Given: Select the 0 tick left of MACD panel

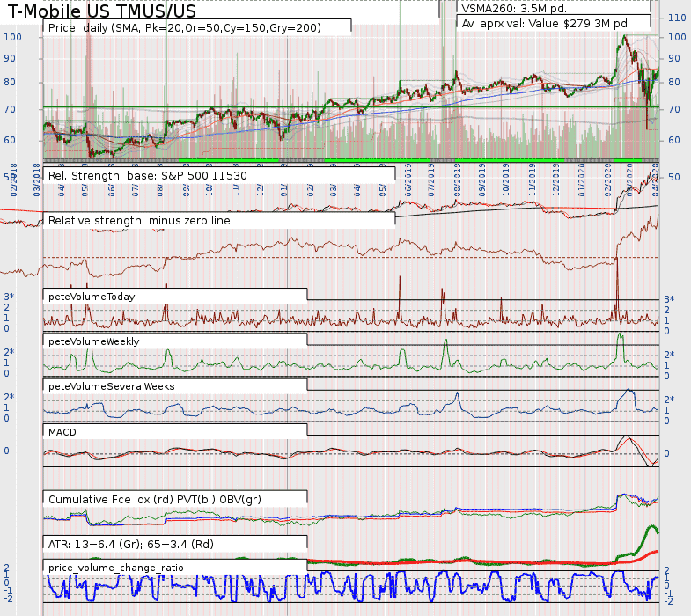Looking at the screenshot, I should tap(7, 451).
